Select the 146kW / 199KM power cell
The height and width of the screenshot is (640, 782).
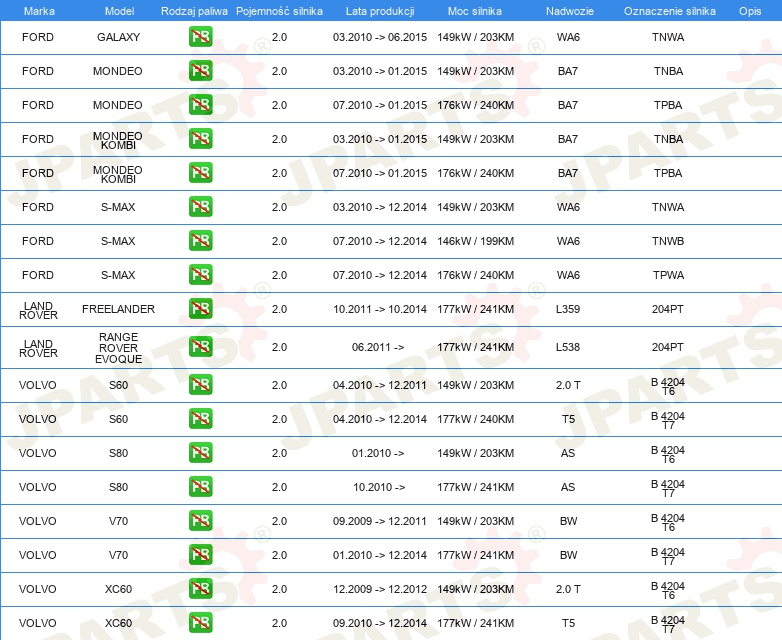pyautogui.click(x=475, y=241)
